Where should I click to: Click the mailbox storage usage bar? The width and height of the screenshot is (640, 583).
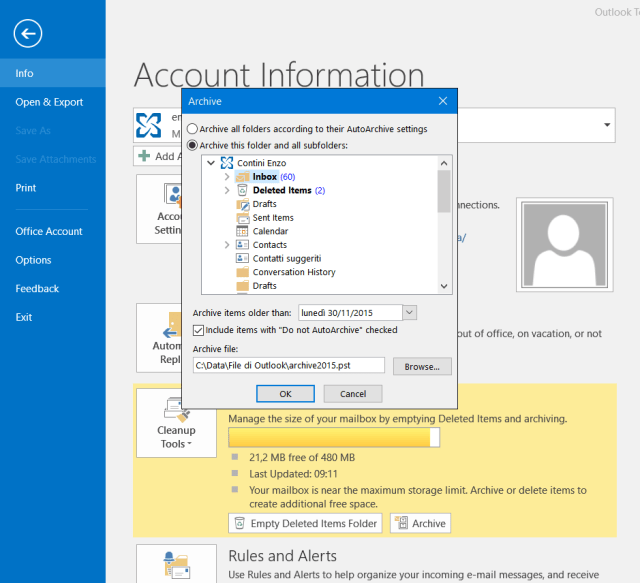pyautogui.click(x=334, y=438)
